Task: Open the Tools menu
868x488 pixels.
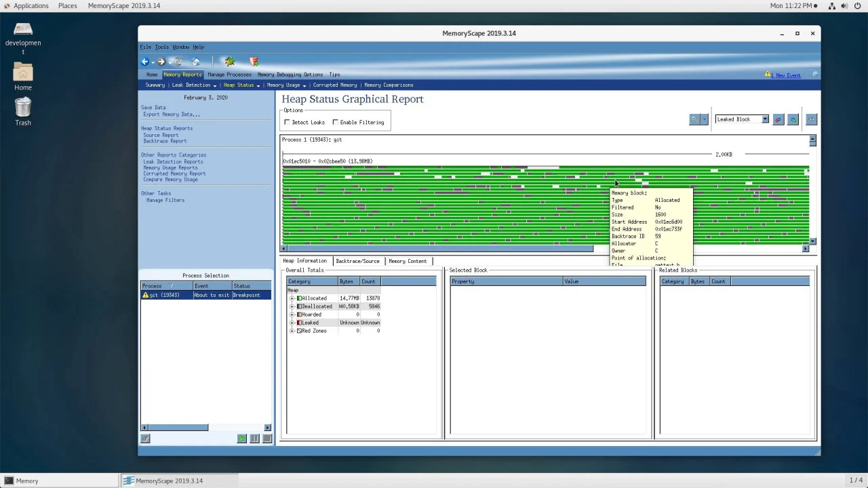Action: 161,47
